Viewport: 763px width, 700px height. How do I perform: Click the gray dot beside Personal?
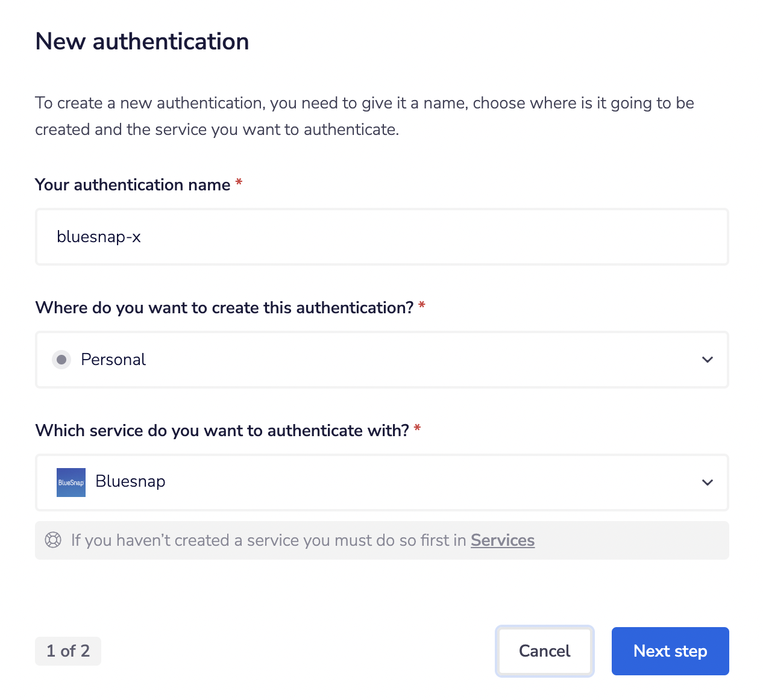point(61,360)
